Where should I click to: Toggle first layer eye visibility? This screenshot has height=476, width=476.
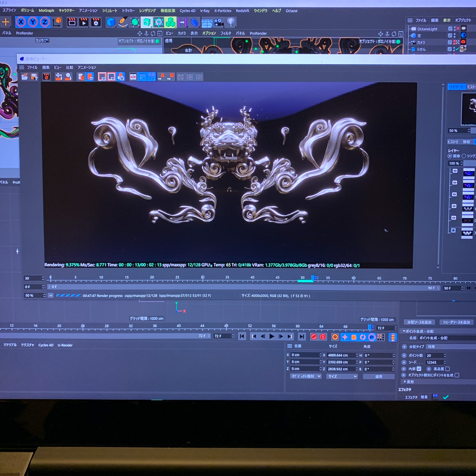(455, 171)
